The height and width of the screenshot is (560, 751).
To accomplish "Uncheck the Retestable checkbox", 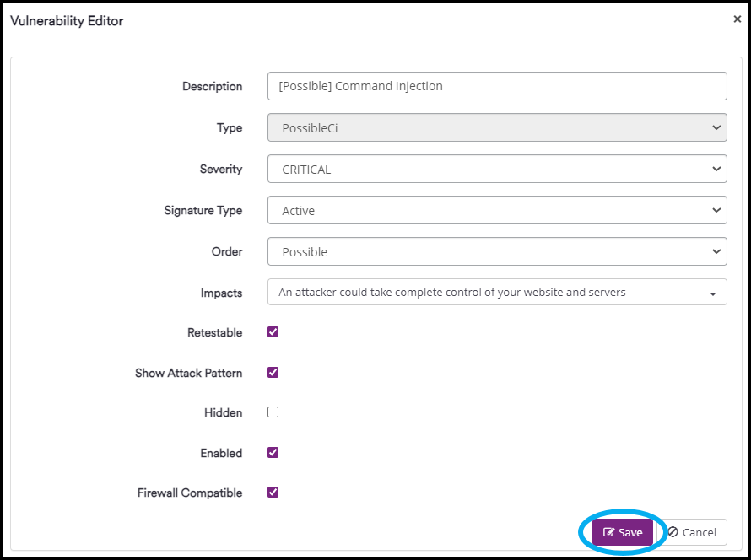I will [x=272, y=331].
